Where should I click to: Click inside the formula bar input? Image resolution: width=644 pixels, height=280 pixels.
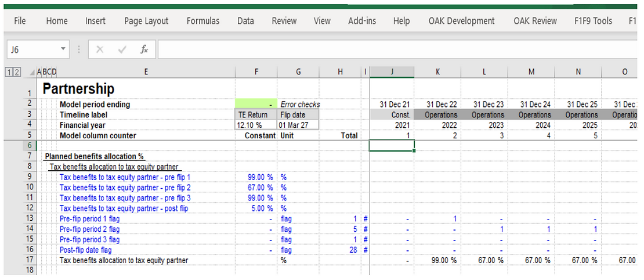395,50
